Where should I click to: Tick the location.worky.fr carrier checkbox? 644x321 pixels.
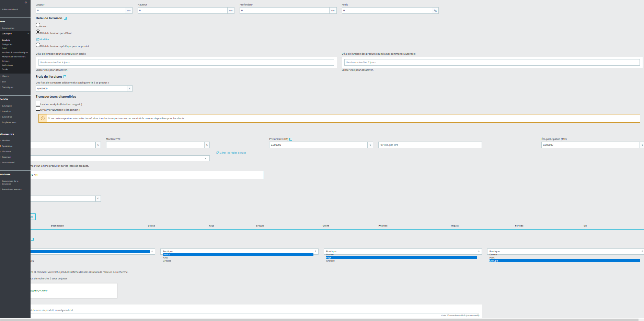pyautogui.click(x=38, y=103)
